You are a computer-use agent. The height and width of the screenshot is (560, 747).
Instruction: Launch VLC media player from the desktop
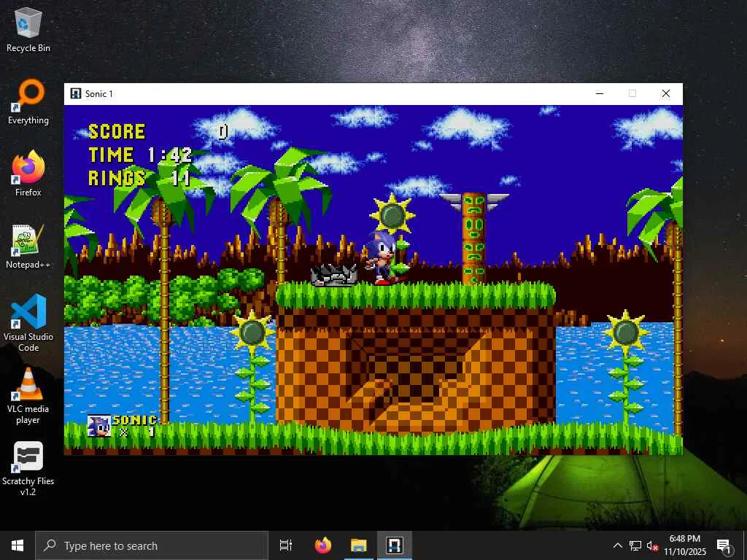pyautogui.click(x=28, y=396)
